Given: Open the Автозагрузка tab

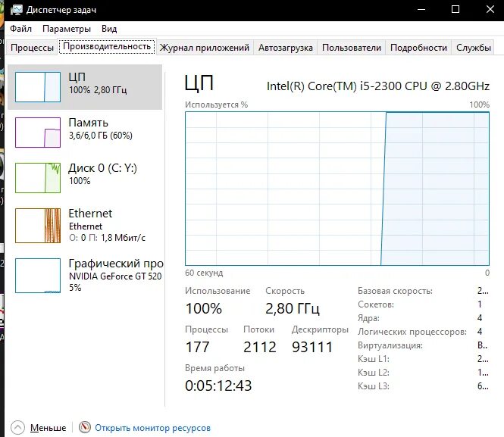Looking at the screenshot, I should (286, 48).
